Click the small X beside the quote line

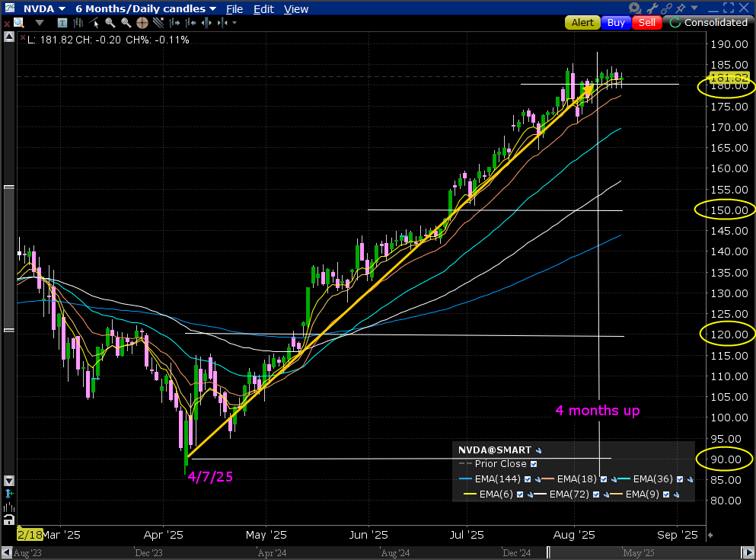21,38
